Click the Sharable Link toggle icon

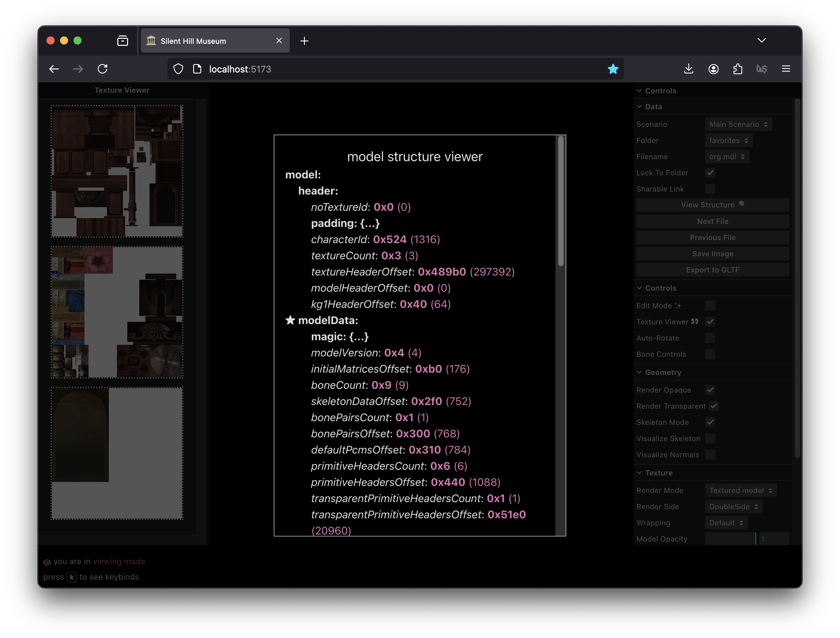[711, 189]
